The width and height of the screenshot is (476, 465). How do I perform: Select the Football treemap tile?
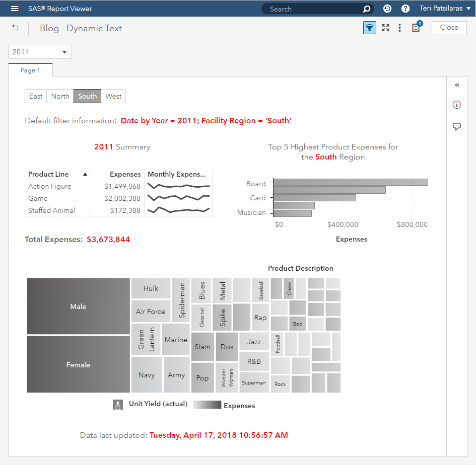[x=277, y=344]
